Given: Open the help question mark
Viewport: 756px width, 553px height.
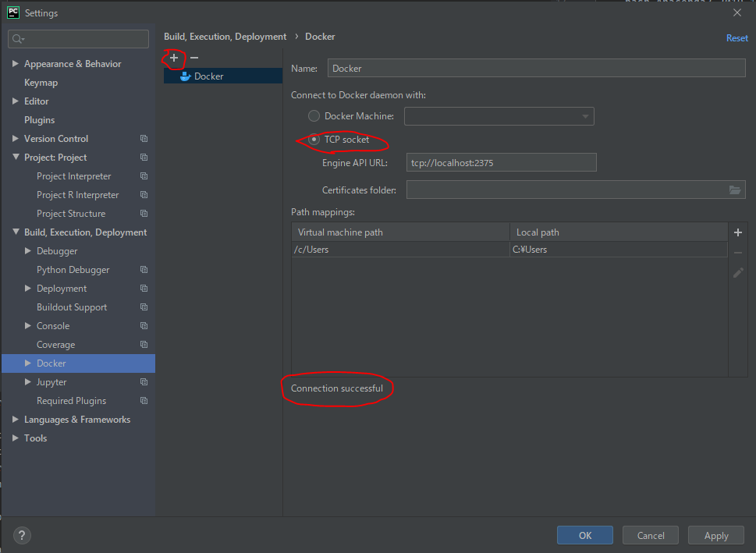Looking at the screenshot, I should pyautogui.click(x=22, y=535).
